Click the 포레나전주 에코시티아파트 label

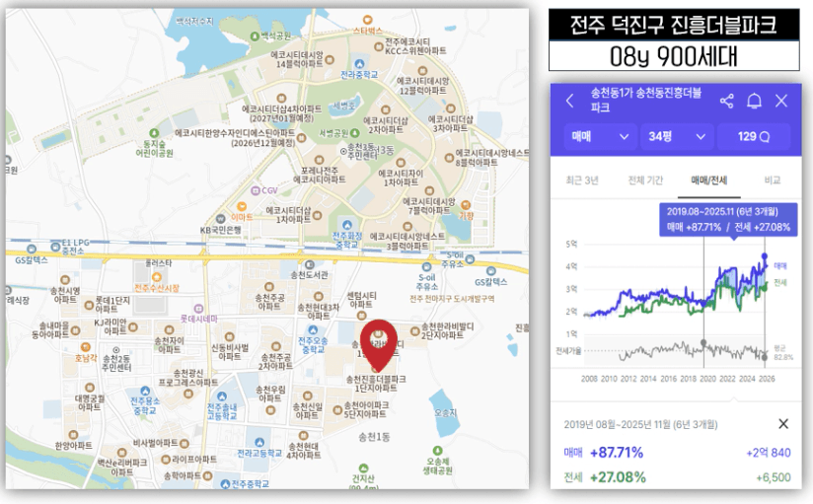coord(320,175)
